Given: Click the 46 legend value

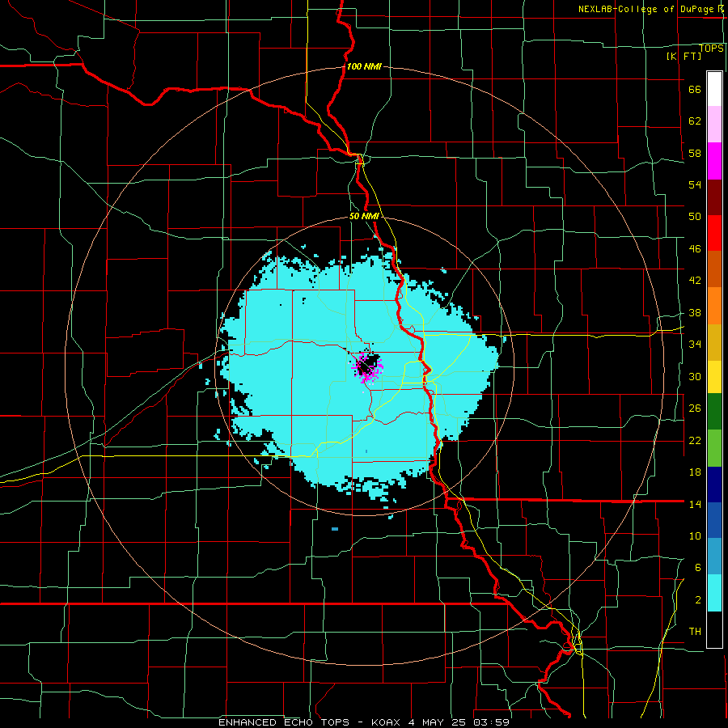Looking at the screenshot, I should tap(695, 248).
